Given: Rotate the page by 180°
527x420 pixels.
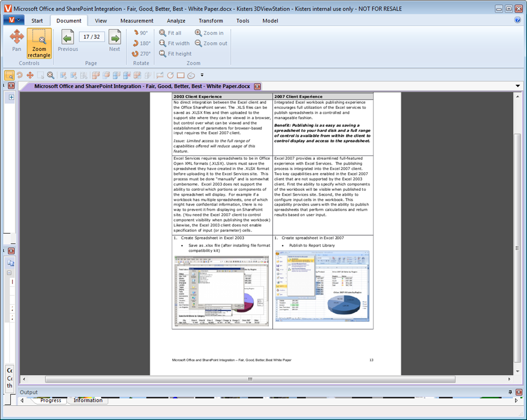Looking at the screenshot, I should click(x=141, y=43).
